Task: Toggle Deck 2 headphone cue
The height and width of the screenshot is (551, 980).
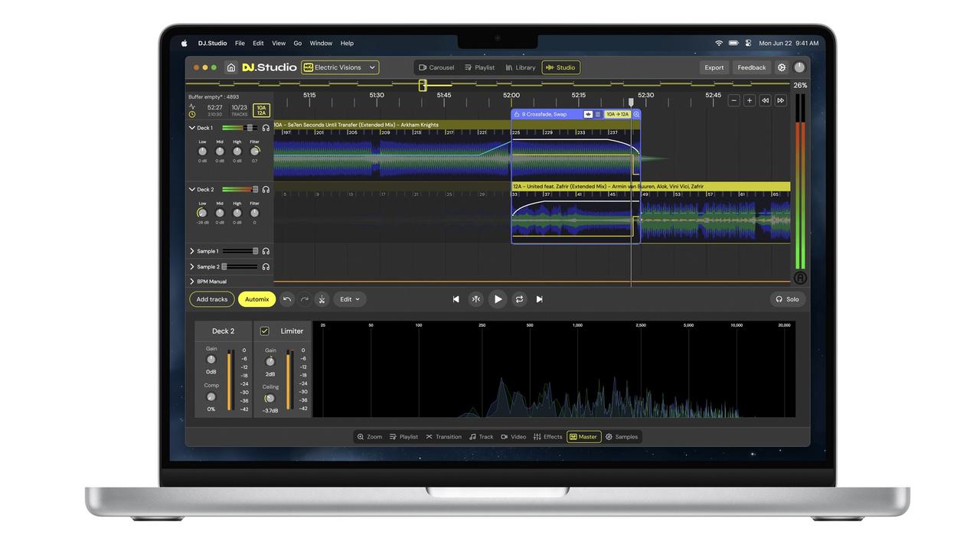Action: 266,189
